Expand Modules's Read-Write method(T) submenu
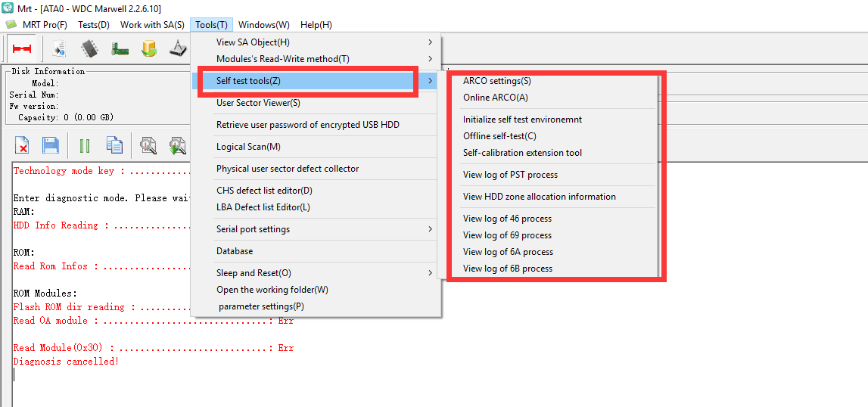Image resolution: width=868 pixels, height=407 pixels. coord(316,59)
